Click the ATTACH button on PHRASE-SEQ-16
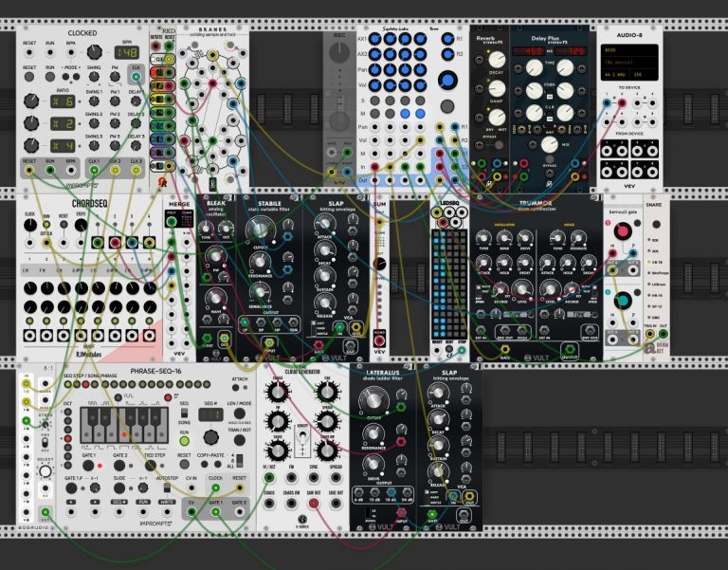The image size is (728, 570). [x=236, y=388]
